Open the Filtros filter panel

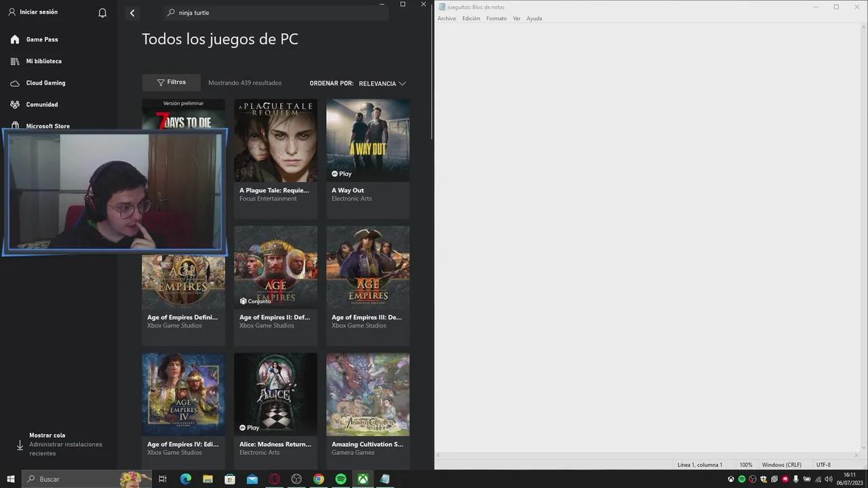click(171, 83)
